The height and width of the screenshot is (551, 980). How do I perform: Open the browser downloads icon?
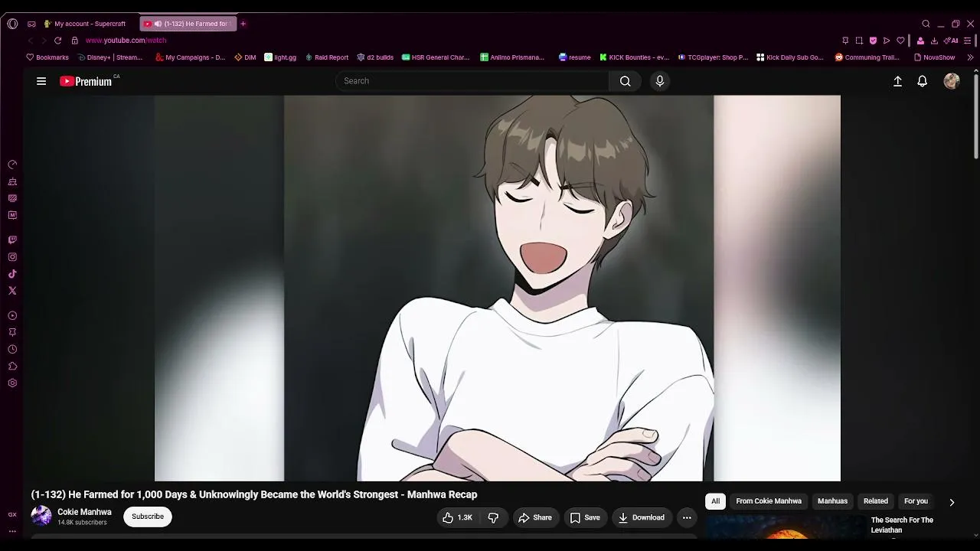pos(934,41)
